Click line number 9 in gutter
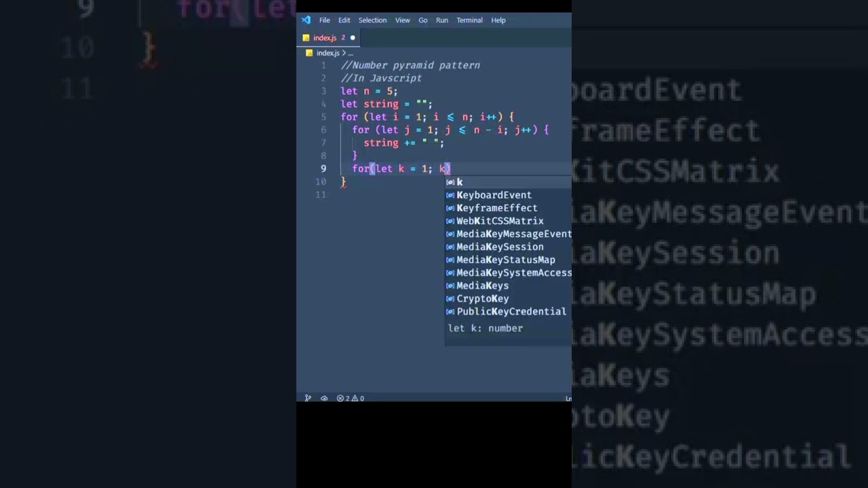 click(323, 169)
